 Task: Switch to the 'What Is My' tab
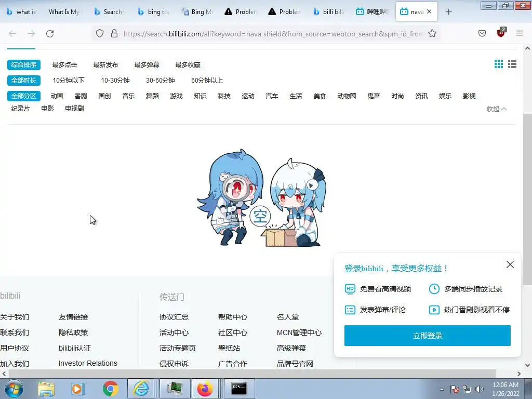[x=64, y=12]
